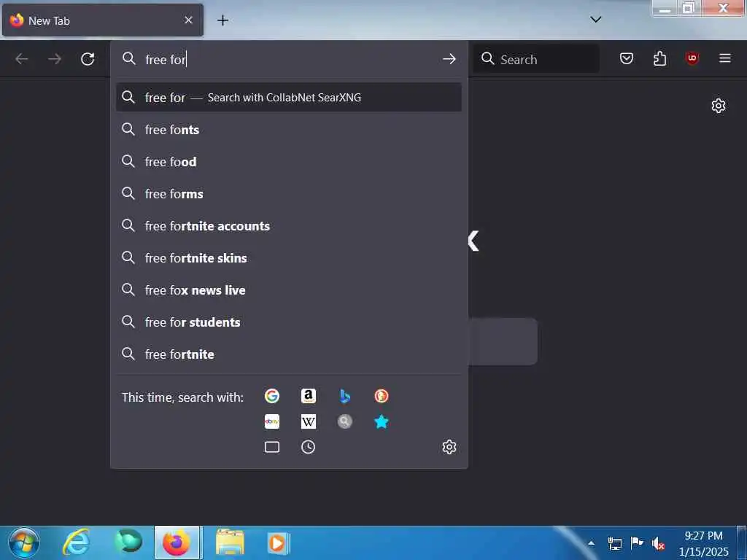Open a new tab with plus button
This screenshot has width=747, height=560.
tap(222, 20)
